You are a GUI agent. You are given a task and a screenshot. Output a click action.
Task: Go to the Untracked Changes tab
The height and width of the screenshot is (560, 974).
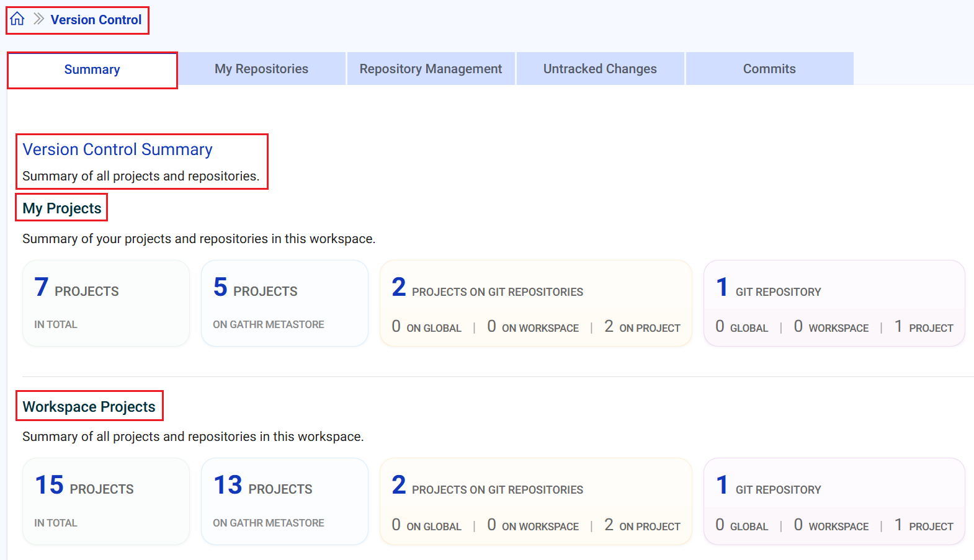click(x=600, y=69)
